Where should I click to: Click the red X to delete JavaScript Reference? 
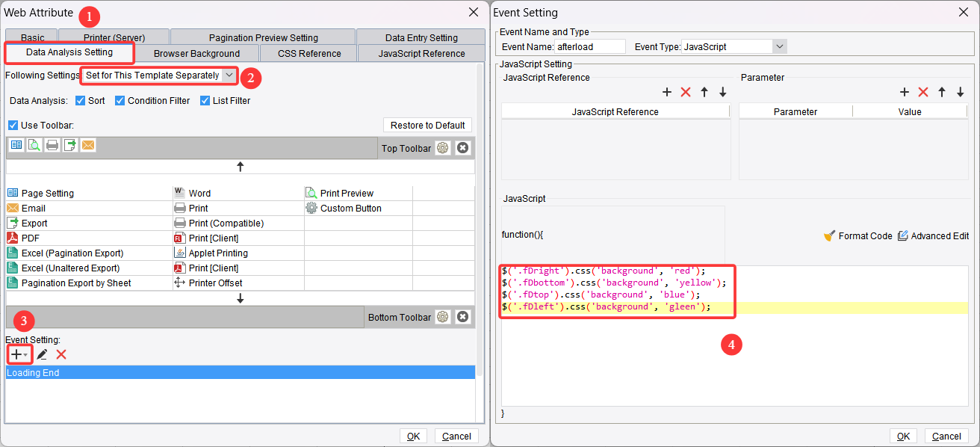tap(686, 92)
